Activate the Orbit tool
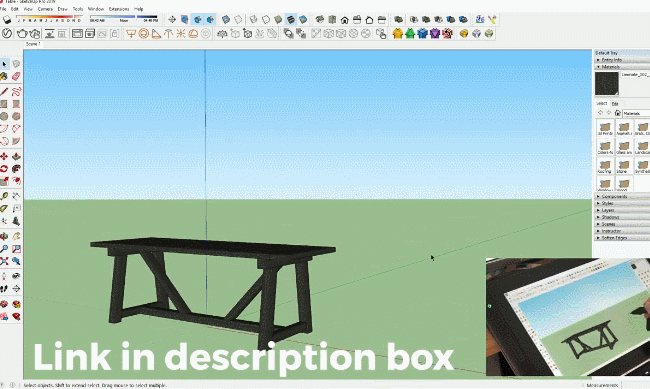Screen dimensions: 650x389 click(4, 236)
